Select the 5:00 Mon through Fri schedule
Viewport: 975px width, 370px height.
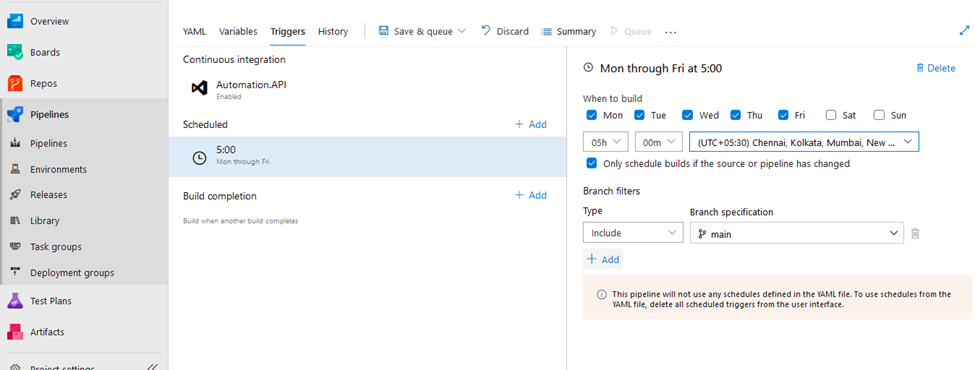(x=367, y=157)
